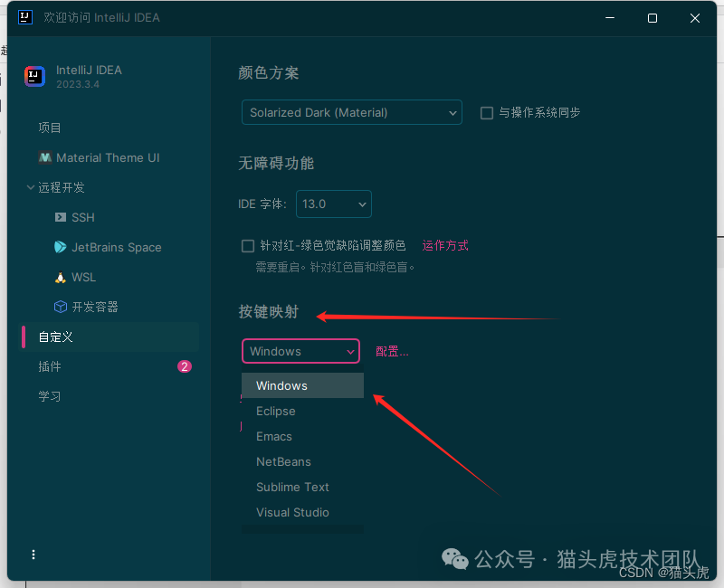
Task: Collapse the 远程开发 tree section
Action: (x=31, y=187)
